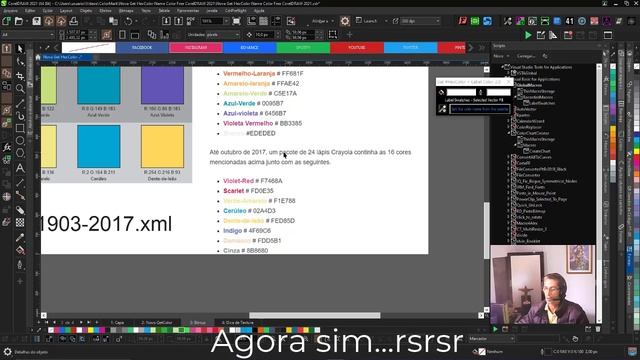640x360 pixels.
Task: Advance the social tabs with the right chevron
Action: click(471, 48)
